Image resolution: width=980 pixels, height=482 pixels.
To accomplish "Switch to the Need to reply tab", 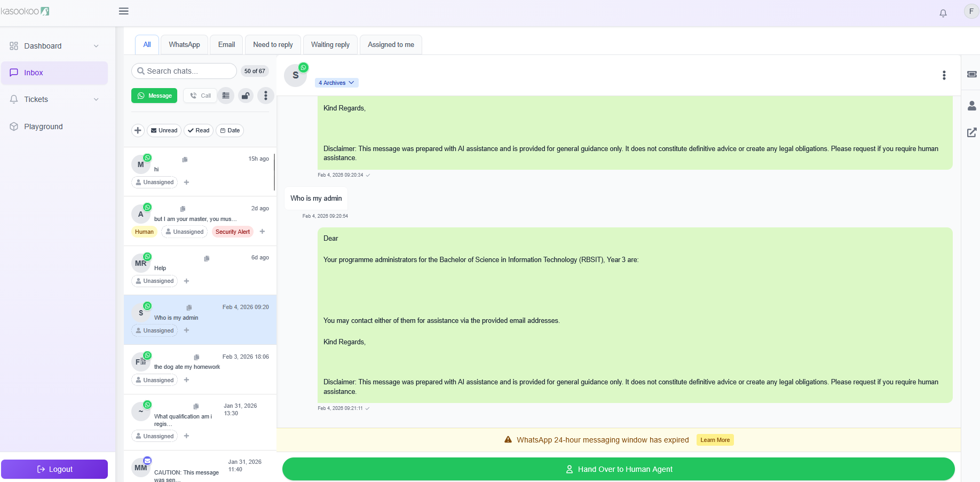I will pyautogui.click(x=273, y=45).
